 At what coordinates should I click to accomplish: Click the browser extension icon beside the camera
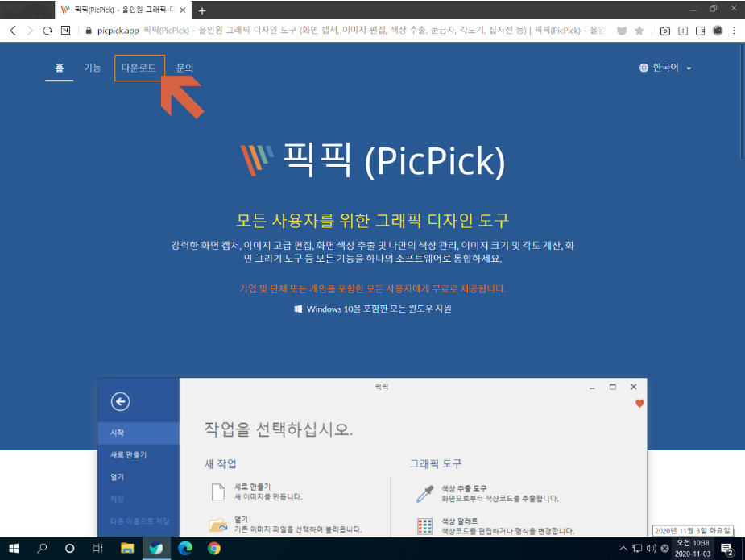[683, 31]
